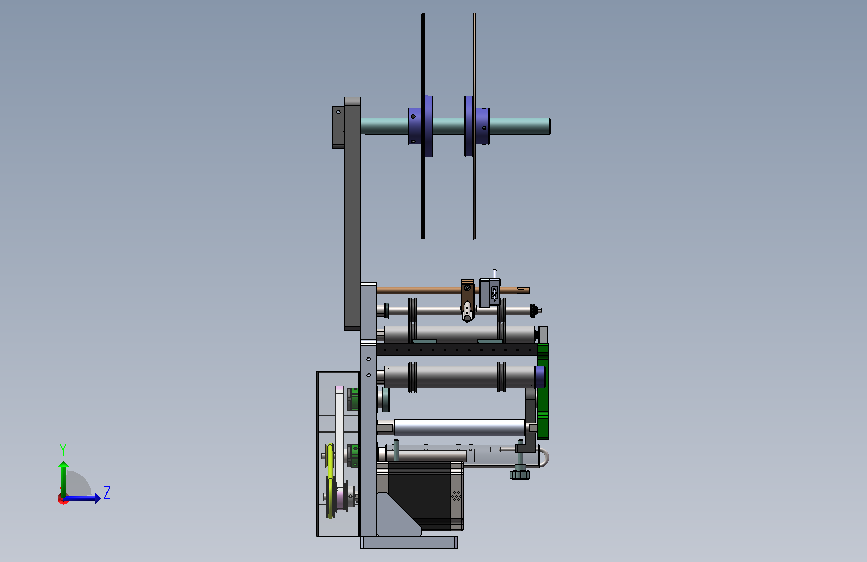Select the gray mounting block at the column top
Image resolution: width=867 pixels, height=562 pixels.
click(x=338, y=127)
